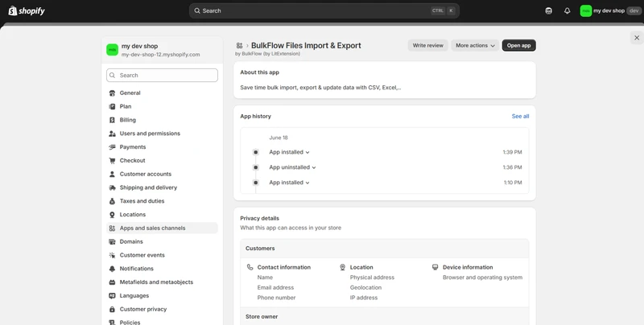The height and width of the screenshot is (325, 644).
Task: Click the Notifications bell in sidebar
Action: tap(112, 269)
